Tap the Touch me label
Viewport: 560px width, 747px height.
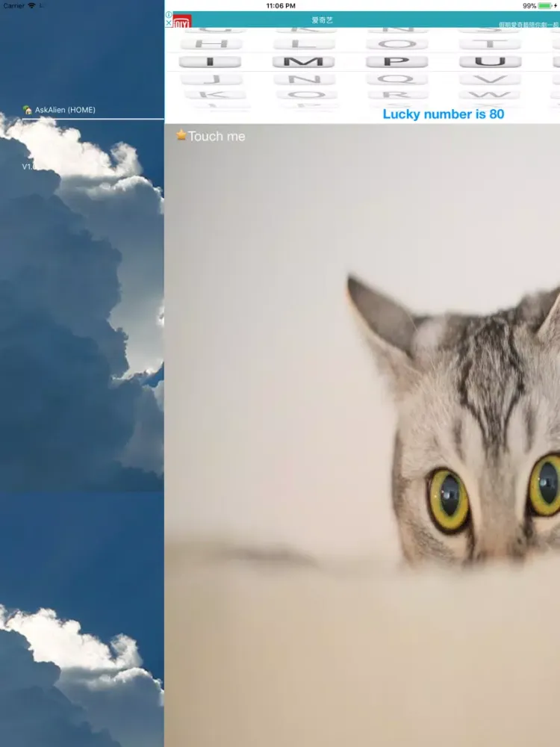(217, 136)
